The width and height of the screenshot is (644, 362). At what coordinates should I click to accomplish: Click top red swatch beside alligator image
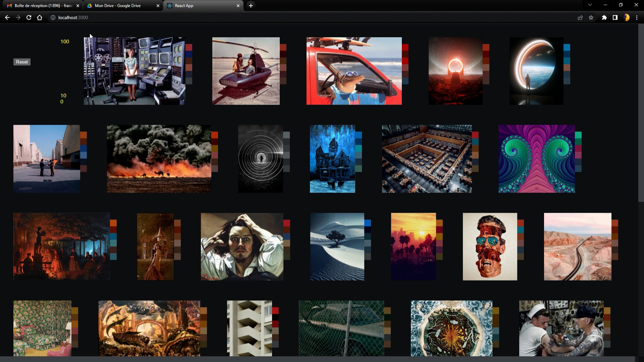(405, 47)
